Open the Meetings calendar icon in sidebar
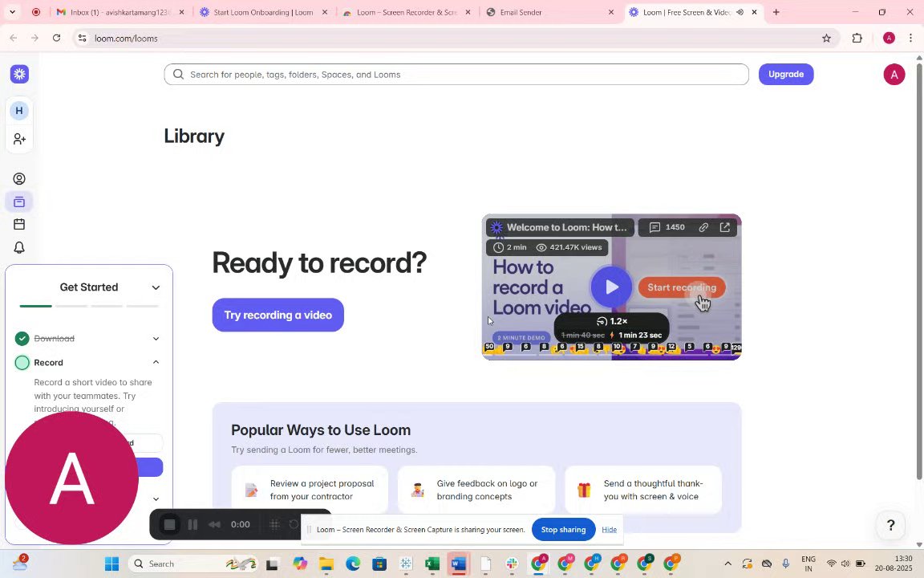Image resolution: width=924 pixels, height=578 pixels. tap(19, 224)
